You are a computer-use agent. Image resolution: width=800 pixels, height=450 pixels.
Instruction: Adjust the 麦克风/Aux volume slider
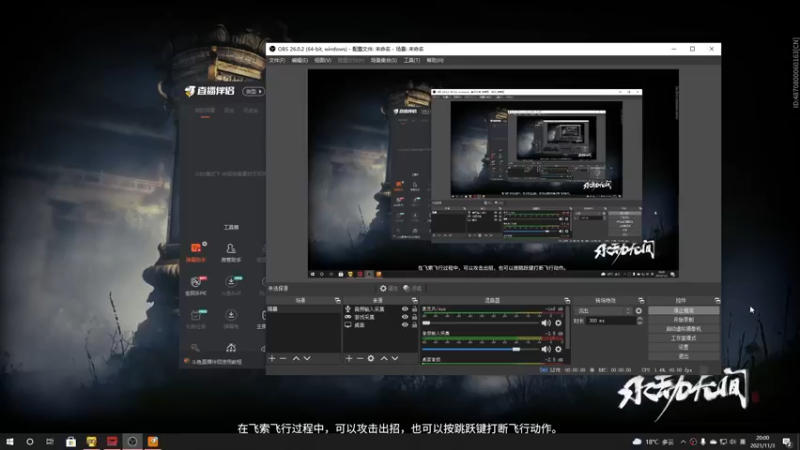(480, 323)
